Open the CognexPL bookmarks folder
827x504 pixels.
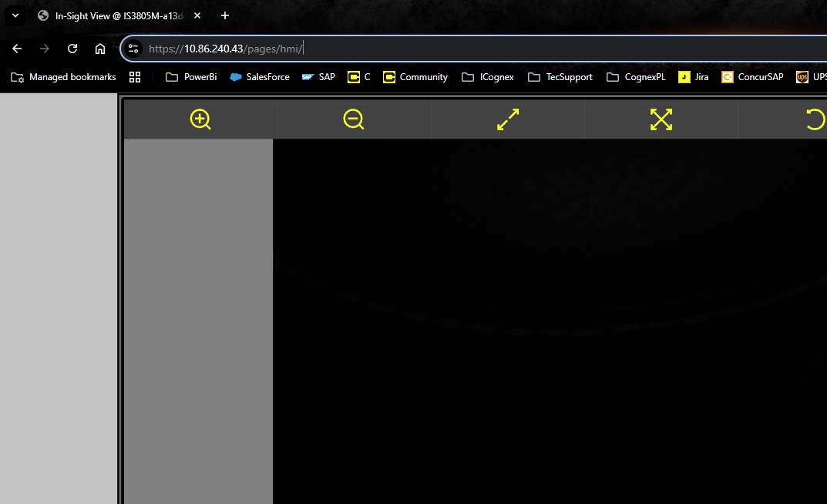[x=636, y=77]
